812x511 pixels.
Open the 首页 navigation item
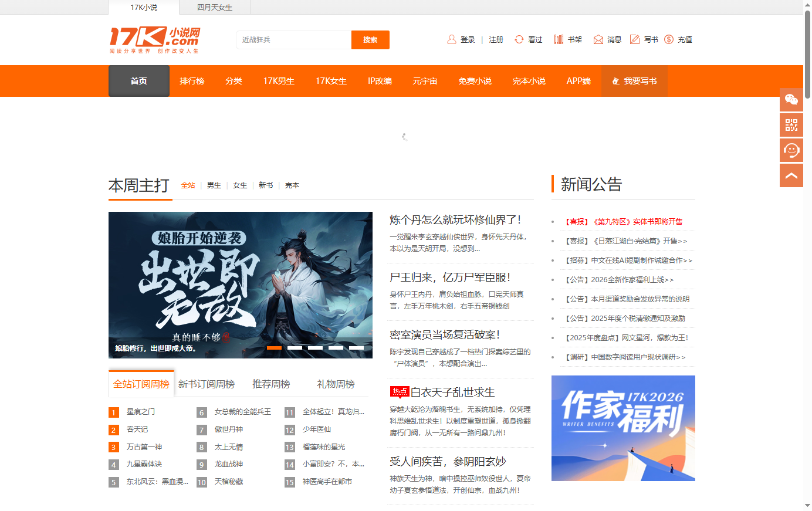[x=139, y=81]
